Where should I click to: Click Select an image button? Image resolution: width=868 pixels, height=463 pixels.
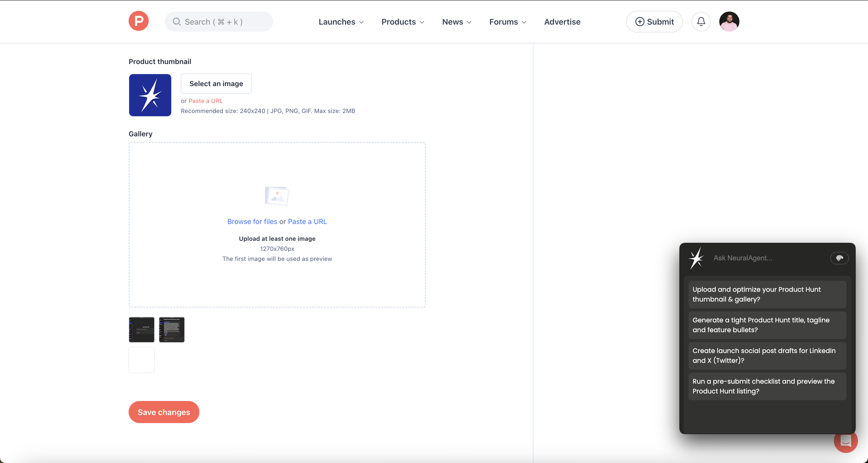216,84
